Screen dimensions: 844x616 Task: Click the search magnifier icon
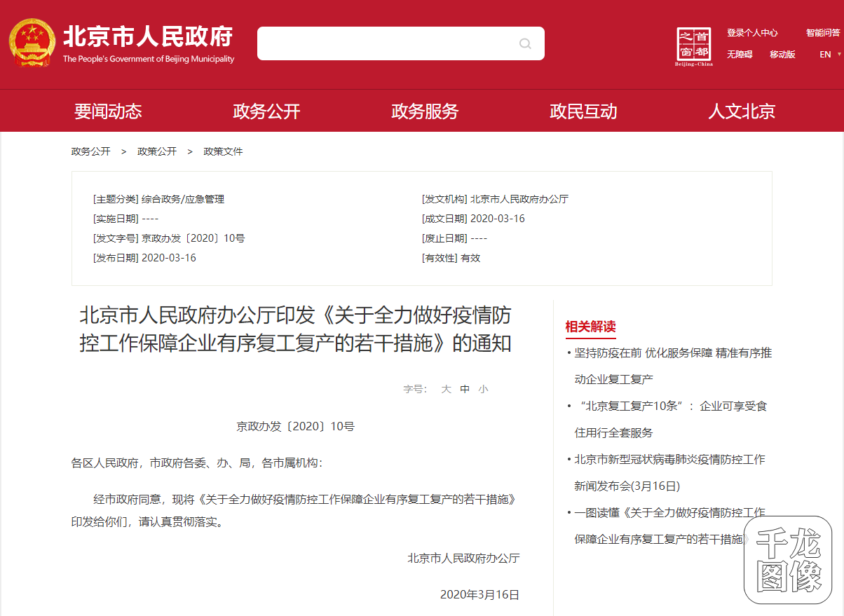coord(525,43)
